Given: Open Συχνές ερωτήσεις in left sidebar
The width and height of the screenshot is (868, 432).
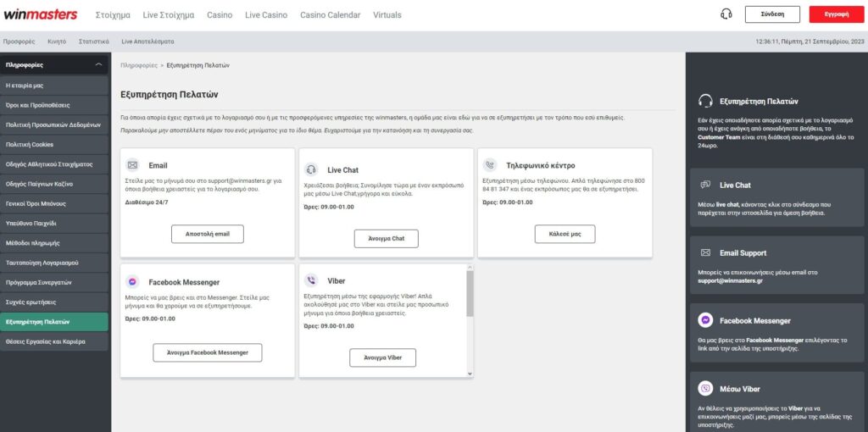Looking at the screenshot, I should [31, 302].
